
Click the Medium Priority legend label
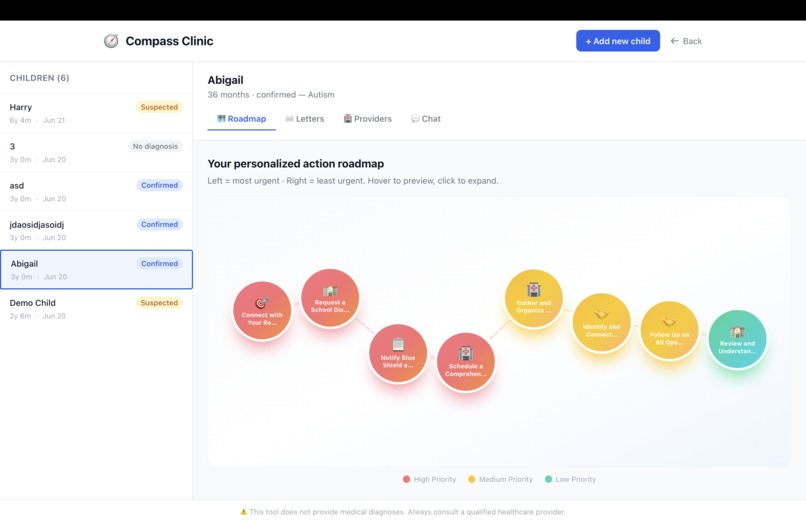pyautogui.click(x=506, y=479)
